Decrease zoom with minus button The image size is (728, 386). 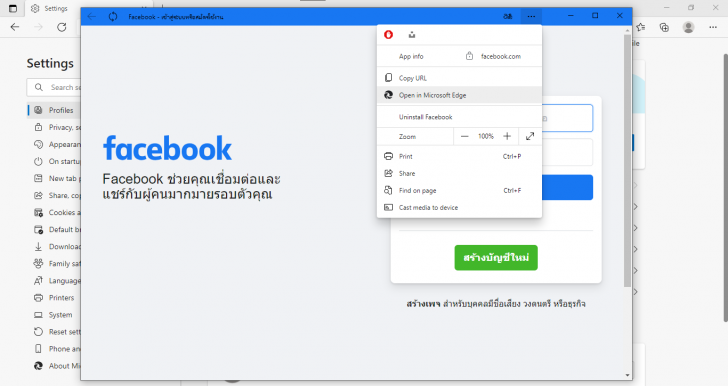coord(464,136)
